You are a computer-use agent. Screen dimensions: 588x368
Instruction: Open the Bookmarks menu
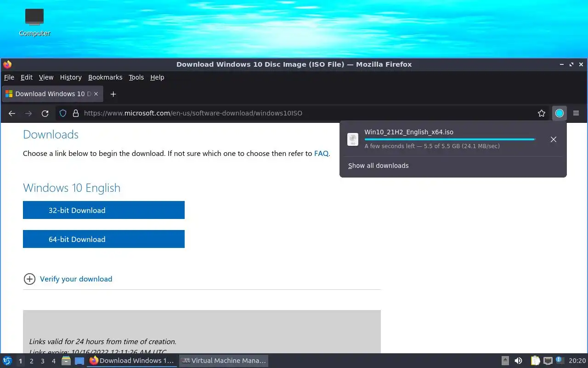(105, 77)
